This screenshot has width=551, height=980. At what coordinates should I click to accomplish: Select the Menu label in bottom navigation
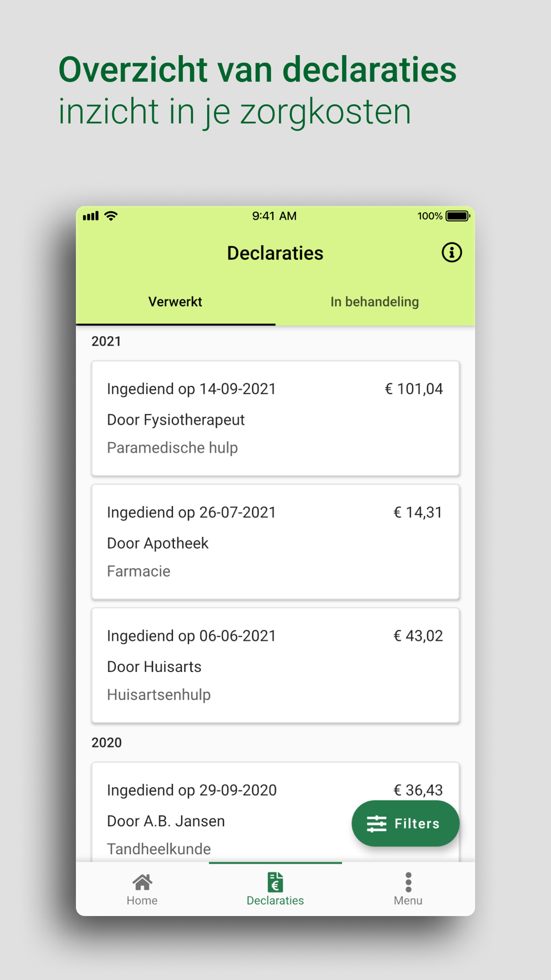coord(408,901)
